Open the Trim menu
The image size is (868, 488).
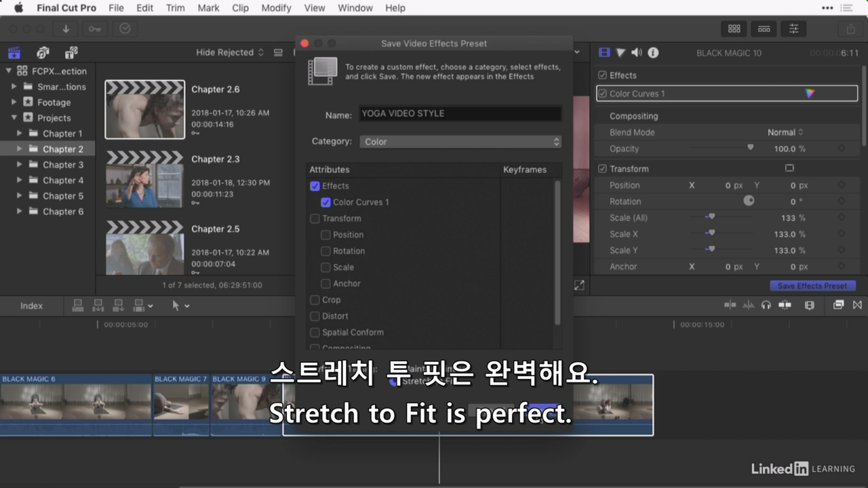point(175,8)
